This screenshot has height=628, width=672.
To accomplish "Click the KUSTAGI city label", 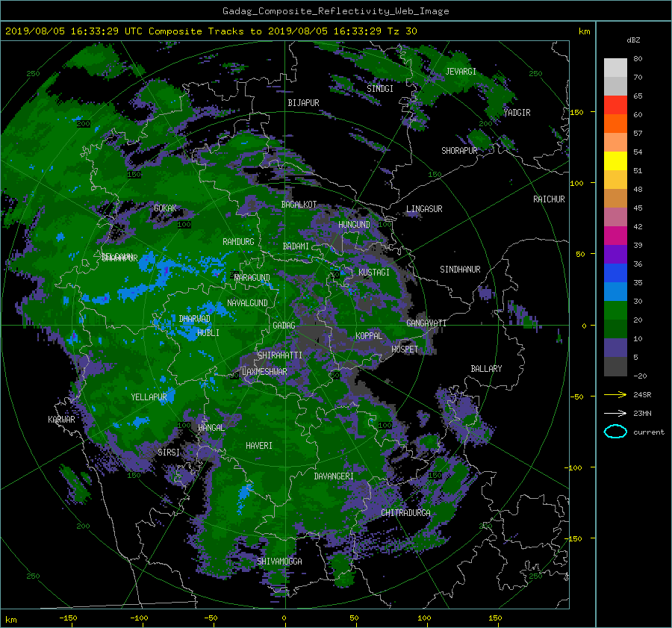I will pyautogui.click(x=374, y=273).
